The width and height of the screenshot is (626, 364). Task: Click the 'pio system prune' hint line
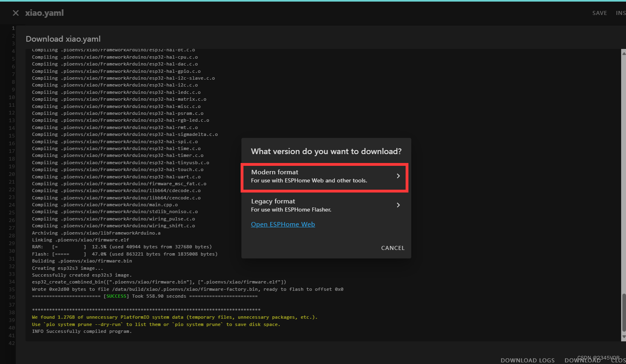(x=156, y=325)
